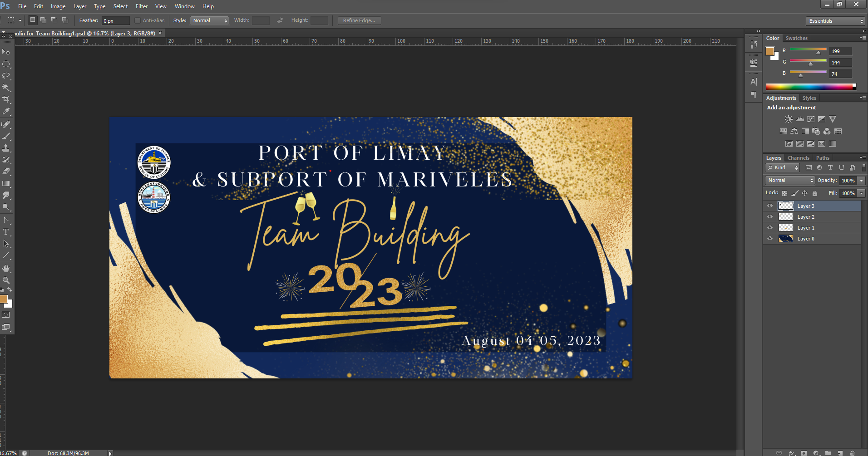Image resolution: width=868 pixels, height=456 pixels.
Task: Hide Layer 1 visibility eye
Action: pyautogui.click(x=770, y=228)
